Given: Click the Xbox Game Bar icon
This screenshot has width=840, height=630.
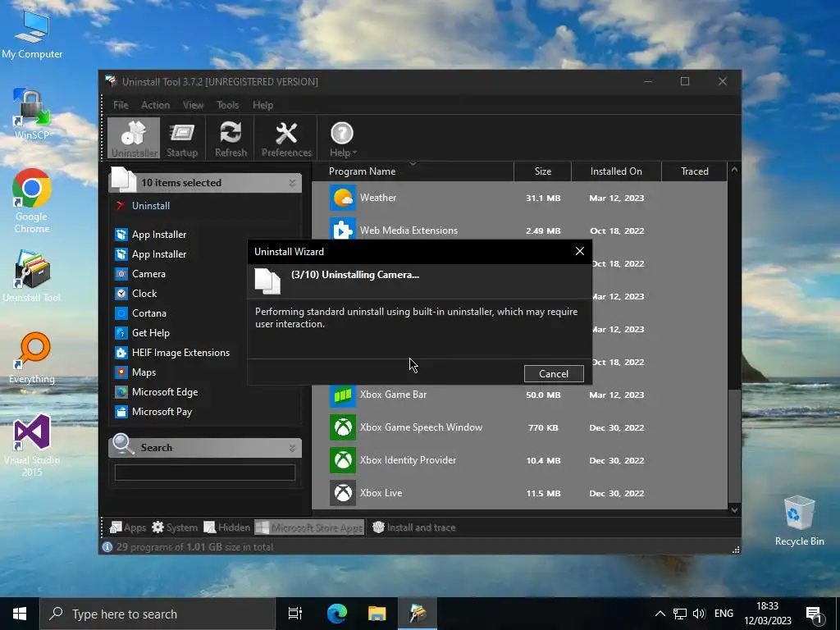Looking at the screenshot, I should point(343,395).
